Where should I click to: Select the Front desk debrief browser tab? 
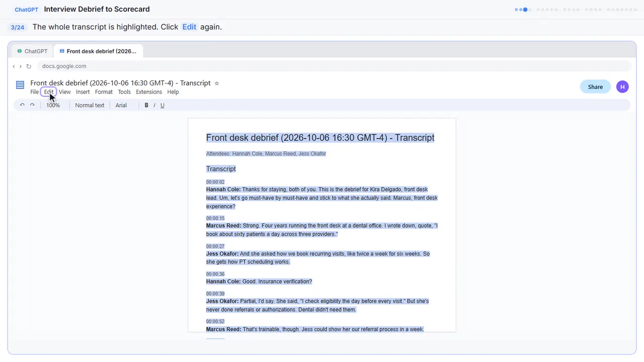[98, 51]
